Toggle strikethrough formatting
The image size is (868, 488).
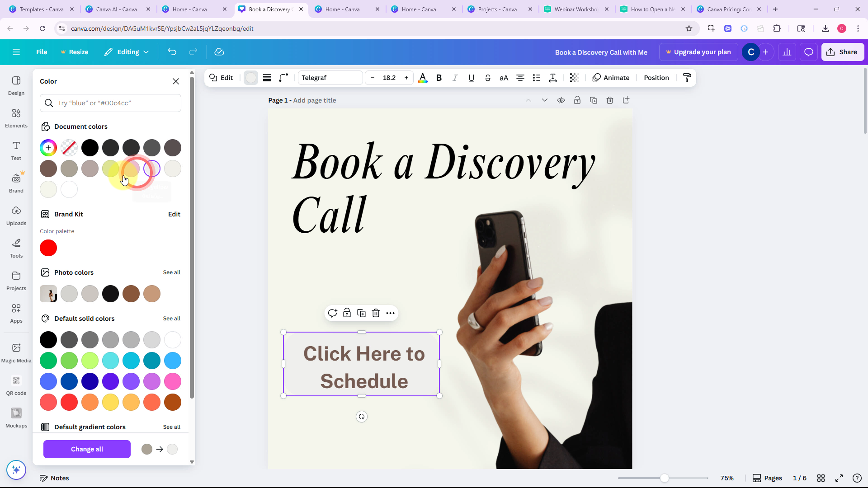pos(488,78)
